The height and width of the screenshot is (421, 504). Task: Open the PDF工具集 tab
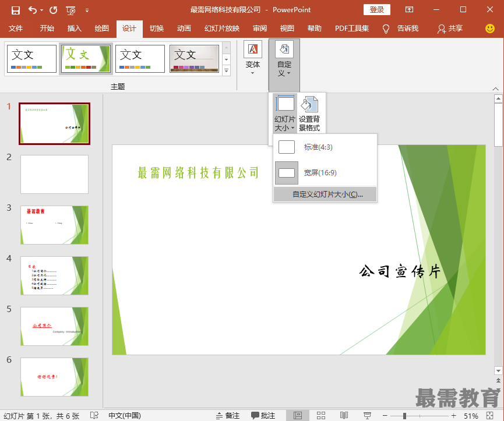tap(352, 29)
